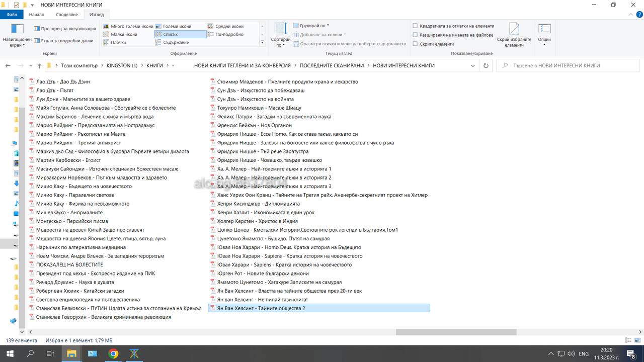644x362 pixels.
Task: Go back with the Back arrow
Action: 8,65
